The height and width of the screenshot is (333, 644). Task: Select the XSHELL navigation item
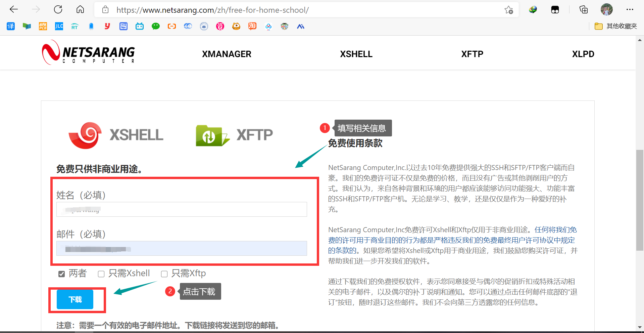pyautogui.click(x=356, y=54)
